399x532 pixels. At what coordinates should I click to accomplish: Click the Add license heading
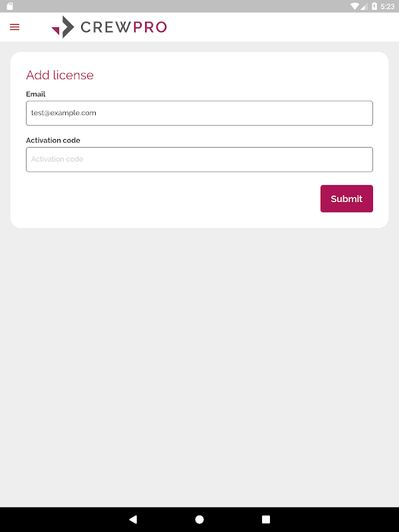tap(60, 75)
